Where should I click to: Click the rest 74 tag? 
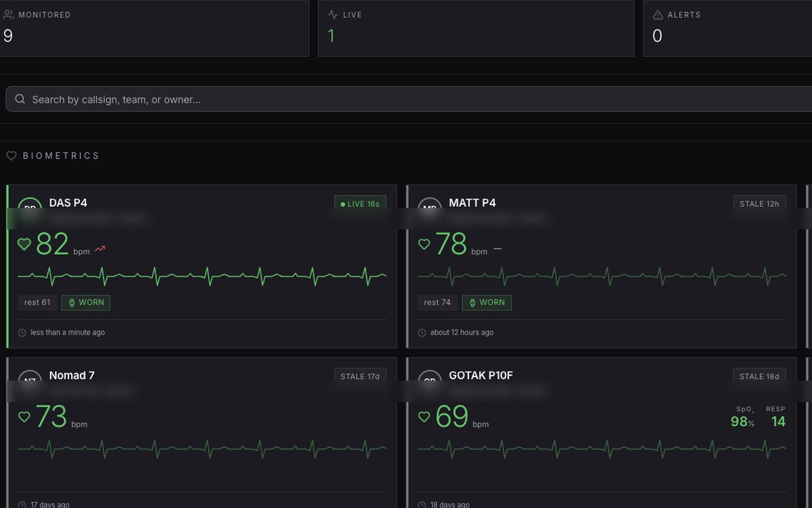pyautogui.click(x=437, y=302)
